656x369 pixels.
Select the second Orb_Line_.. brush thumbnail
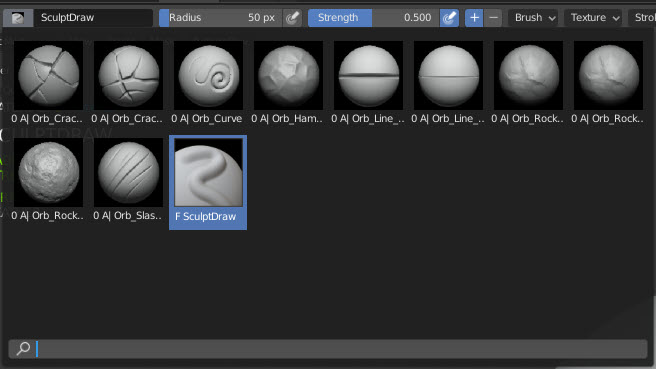pyautogui.click(x=448, y=75)
